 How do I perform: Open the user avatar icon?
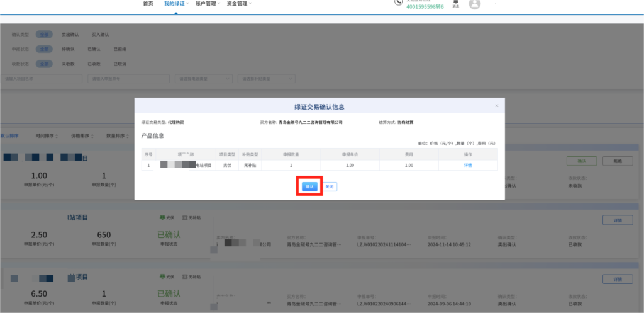475,4
